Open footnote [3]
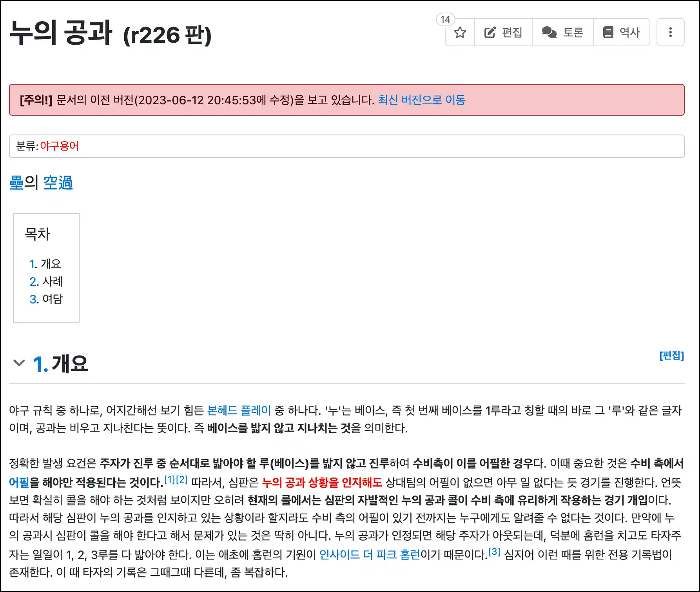This screenshot has height=592, width=700. click(x=494, y=552)
